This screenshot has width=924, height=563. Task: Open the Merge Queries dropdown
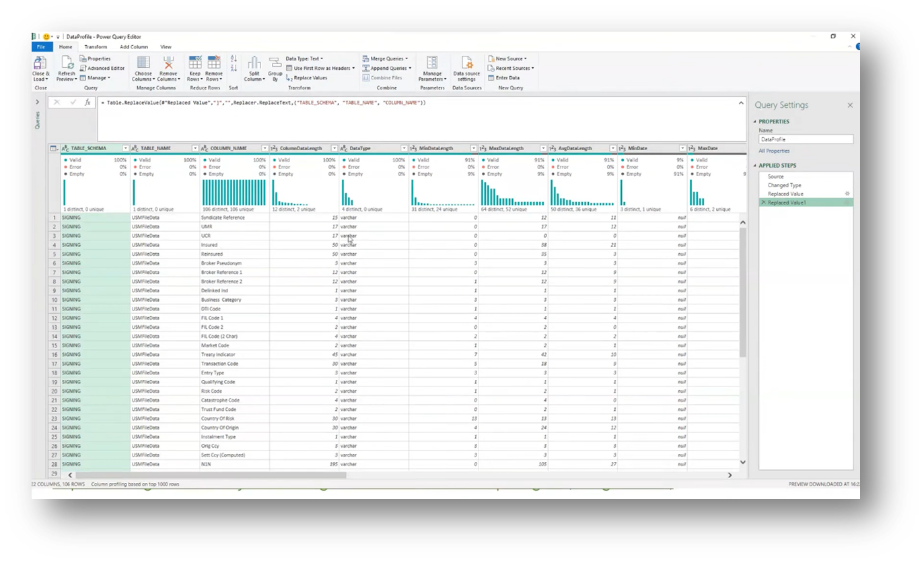(385, 59)
